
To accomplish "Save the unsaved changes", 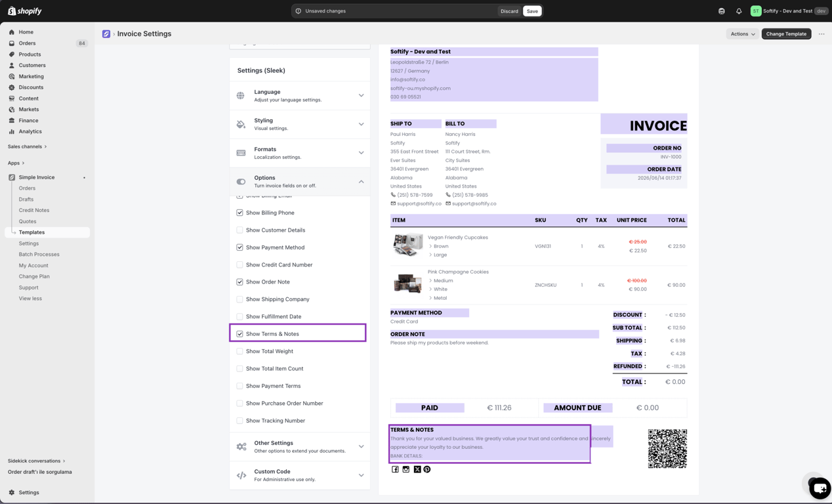I will [x=532, y=11].
